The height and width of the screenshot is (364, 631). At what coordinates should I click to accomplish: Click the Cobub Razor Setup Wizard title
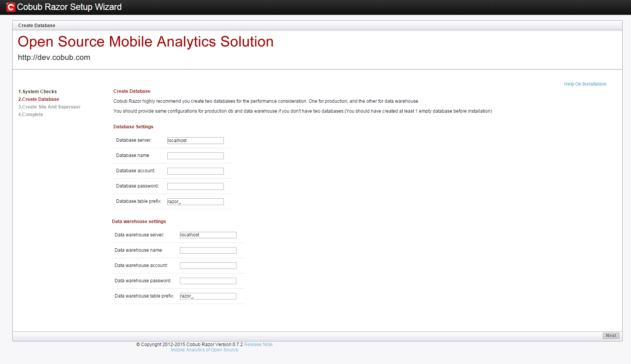click(x=69, y=7)
